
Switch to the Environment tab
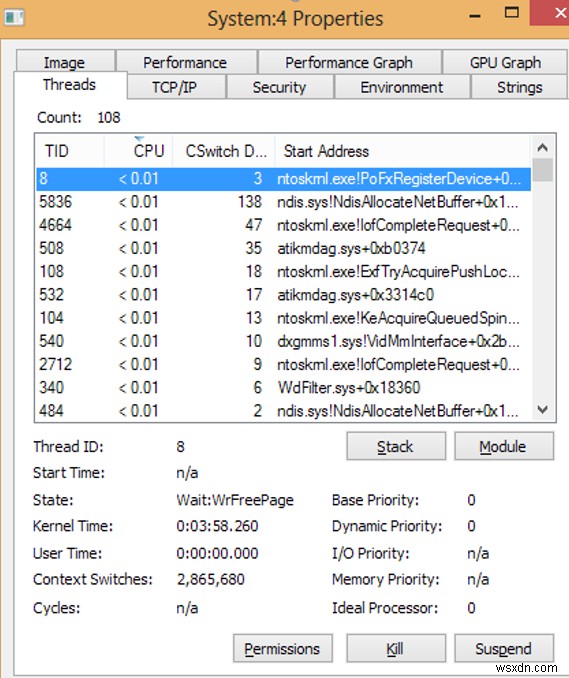click(x=402, y=87)
